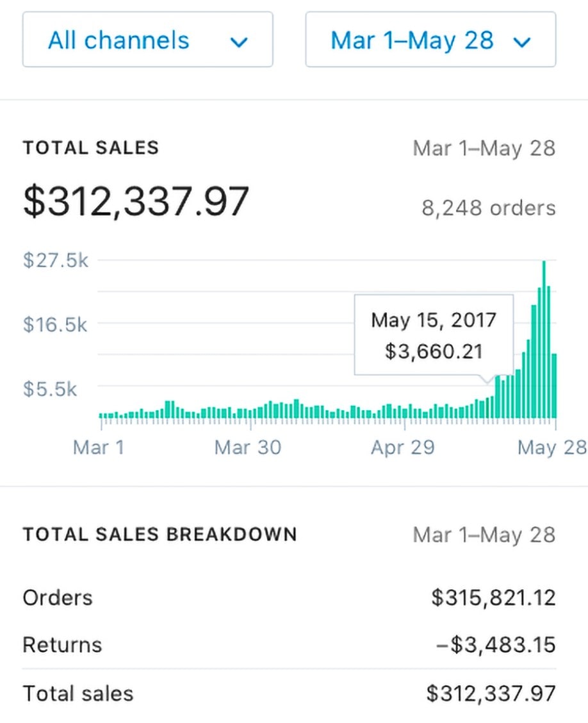Screen dimensions: 588x723
Task: Click the chevron arrow beside All channels
Action: (x=239, y=43)
